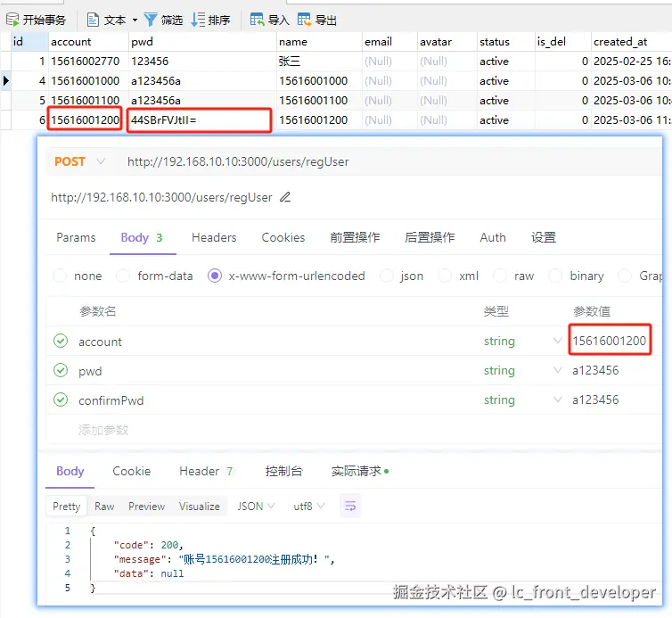Click the pwd value field a123456

coord(595,370)
